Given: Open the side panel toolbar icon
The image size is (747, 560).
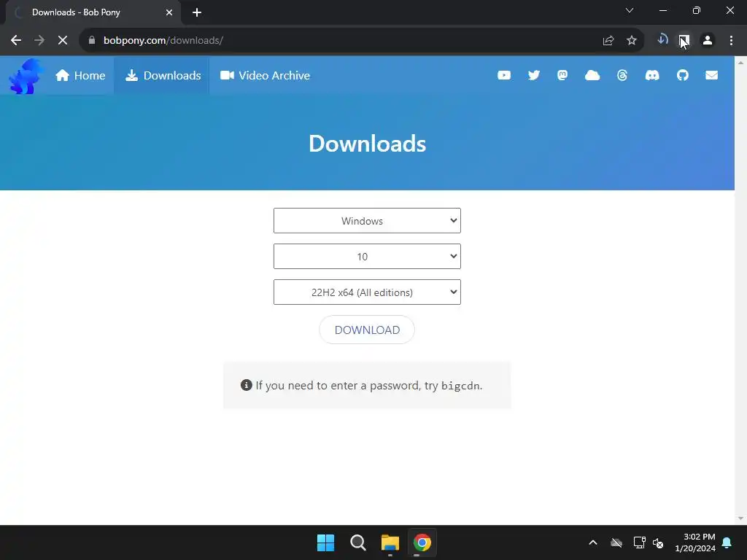Looking at the screenshot, I should coord(684,41).
